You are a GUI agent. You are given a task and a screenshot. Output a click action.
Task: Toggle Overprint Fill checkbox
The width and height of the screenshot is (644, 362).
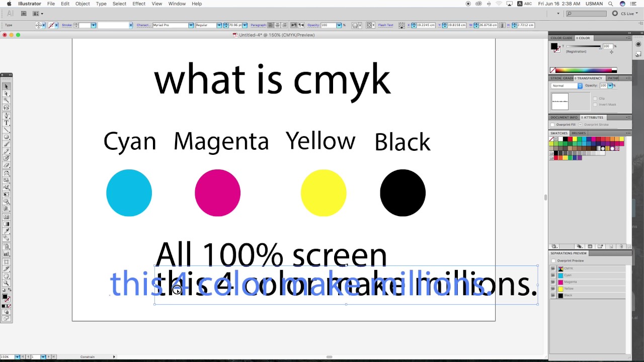point(552,125)
